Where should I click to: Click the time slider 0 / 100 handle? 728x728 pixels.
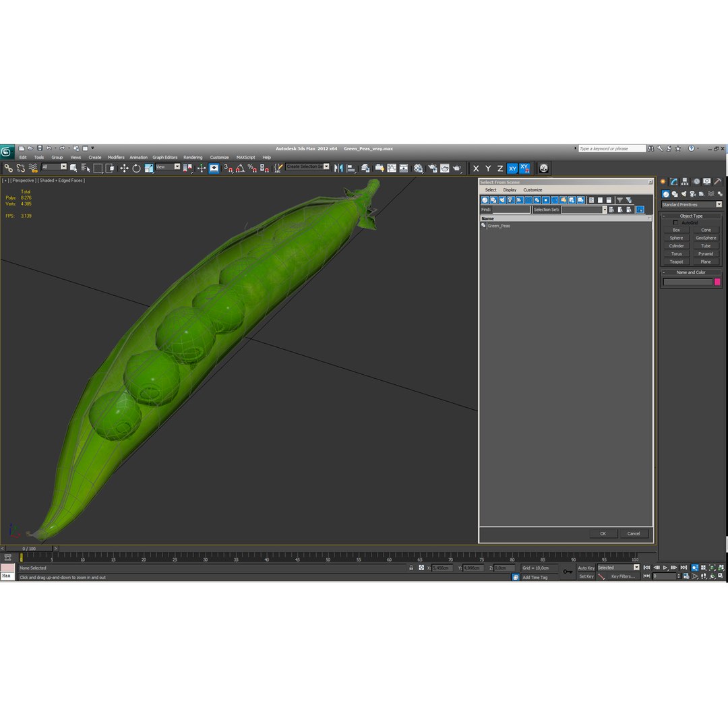(x=30, y=549)
